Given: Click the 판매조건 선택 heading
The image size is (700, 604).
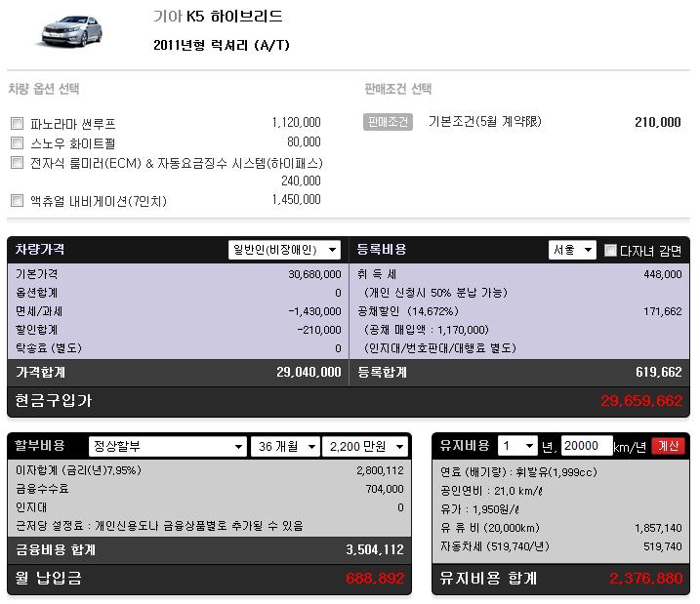Looking at the screenshot, I should pos(397,89).
